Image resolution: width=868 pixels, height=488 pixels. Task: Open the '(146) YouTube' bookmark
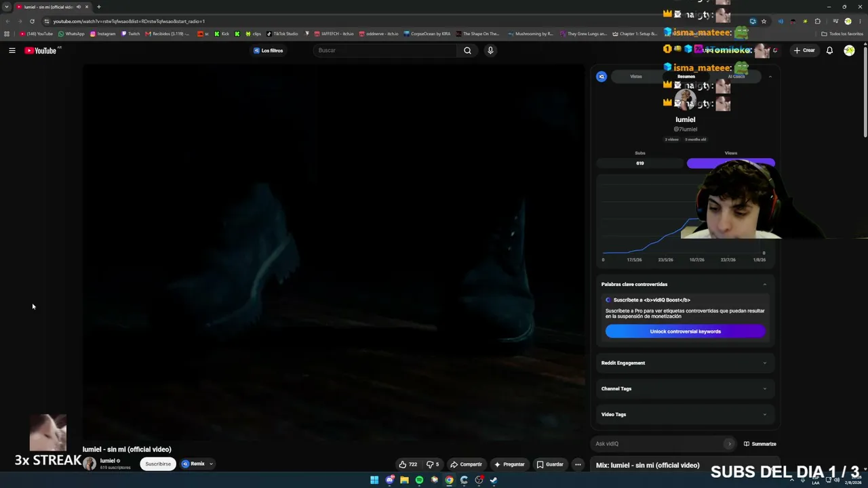[37, 34]
